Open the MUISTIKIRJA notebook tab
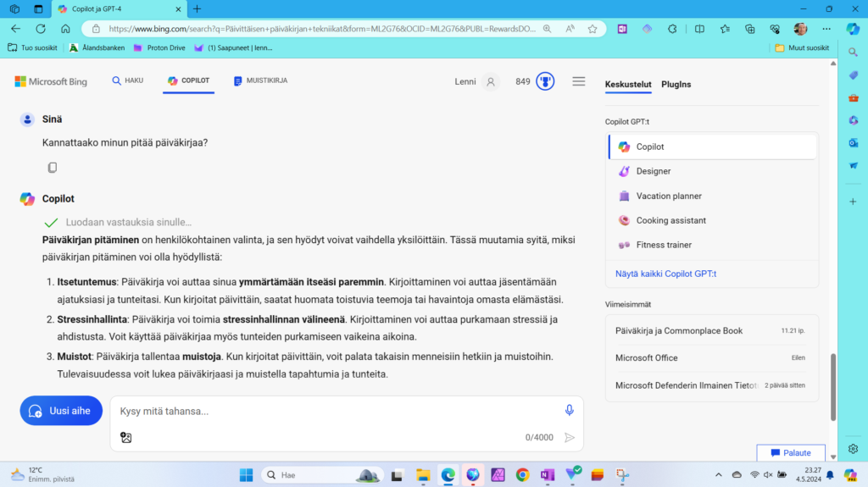Screen dimensions: 868x487 (261, 80)
